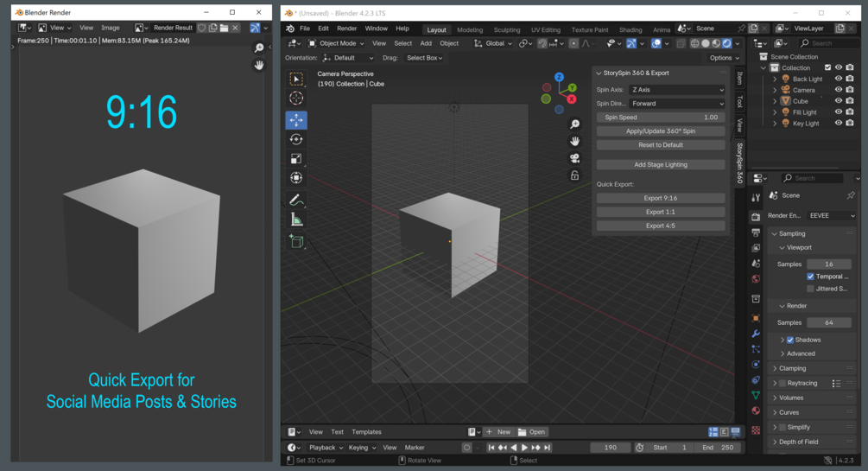Image resolution: width=868 pixels, height=471 pixels.
Task: Open the Object Mode dropdown
Action: click(x=336, y=43)
